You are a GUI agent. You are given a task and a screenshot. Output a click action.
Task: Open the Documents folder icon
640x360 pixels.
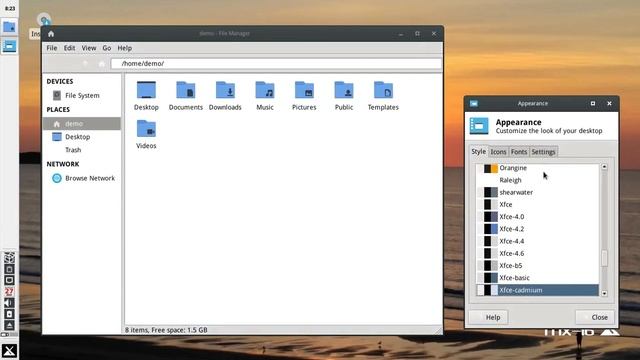click(x=186, y=90)
